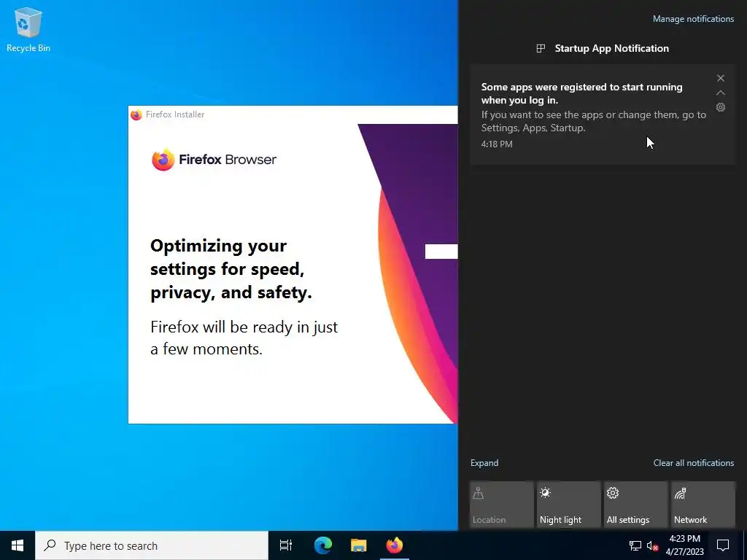Image resolution: width=747 pixels, height=560 pixels.
Task: Click the Windows Start button
Action: coord(18,545)
